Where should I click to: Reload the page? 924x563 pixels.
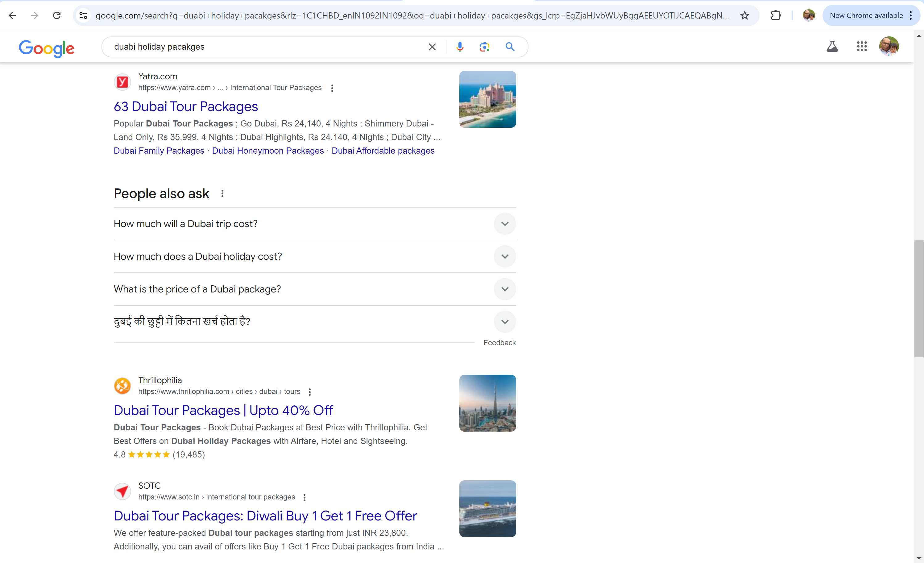[57, 15]
